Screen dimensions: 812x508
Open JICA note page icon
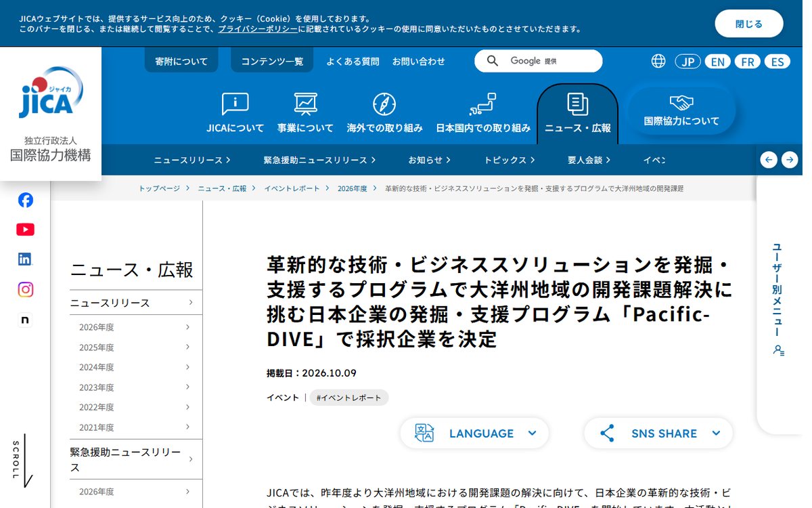pos(25,320)
